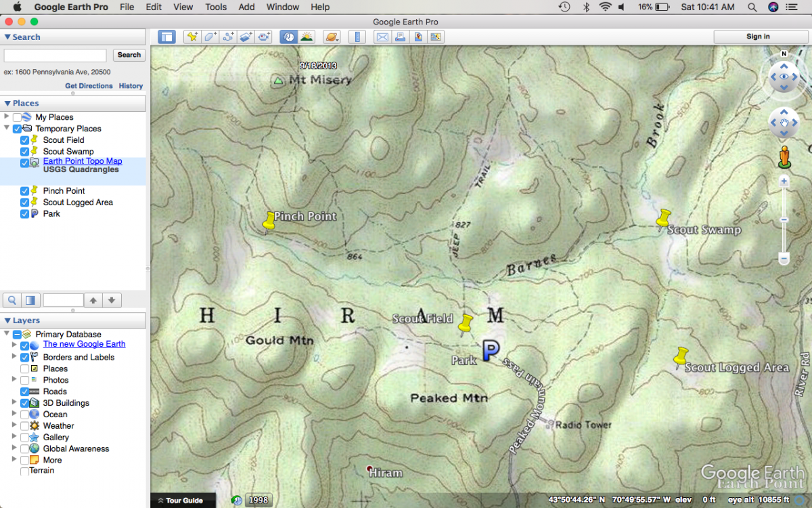Enable the Weather layer checkbox
This screenshot has height=508, width=812.
tap(25, 426)
